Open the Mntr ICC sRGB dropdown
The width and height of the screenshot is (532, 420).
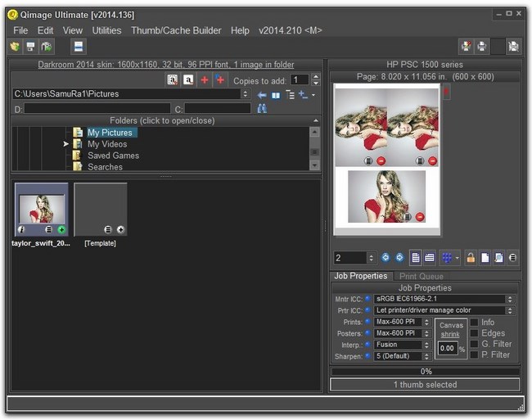(444, 299)
